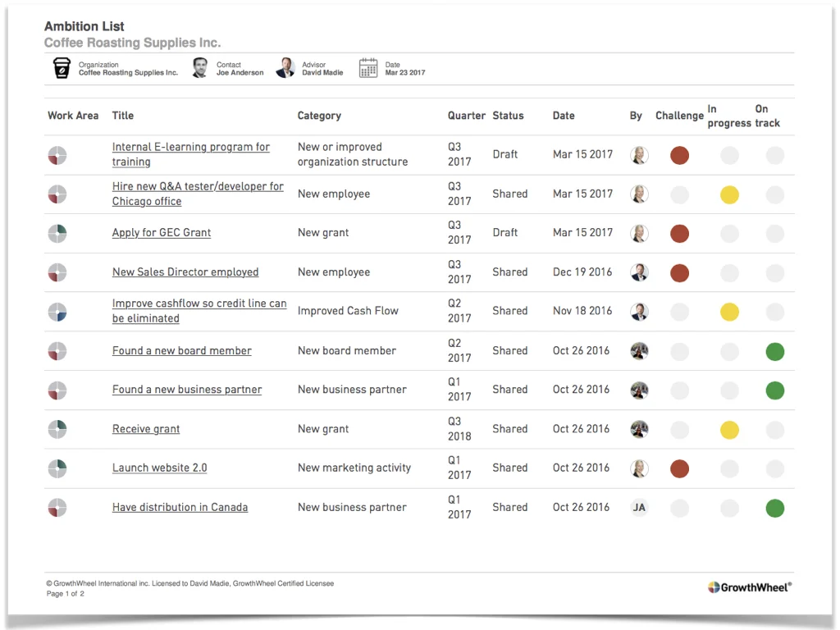Click David Madie's advisor photo
Screen dimensions: 840x630
(285, 68)
